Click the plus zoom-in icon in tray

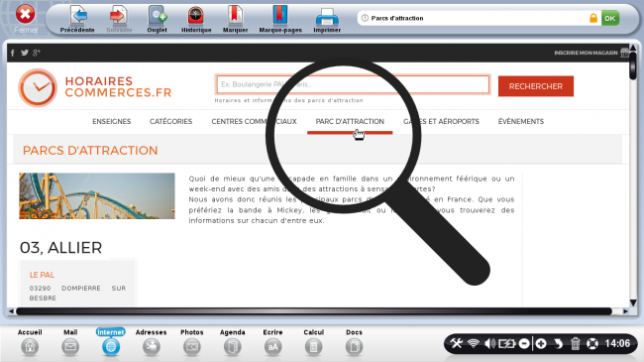(541, 343)
